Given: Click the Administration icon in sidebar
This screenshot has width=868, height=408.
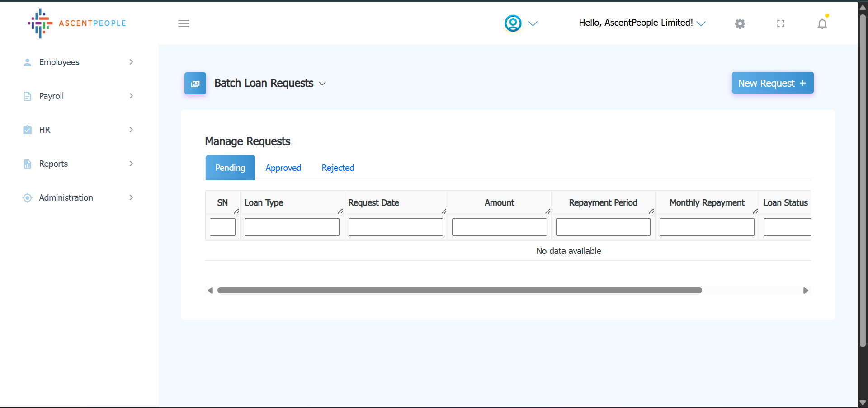Looking at the screenshot, I should coord(28,198).
